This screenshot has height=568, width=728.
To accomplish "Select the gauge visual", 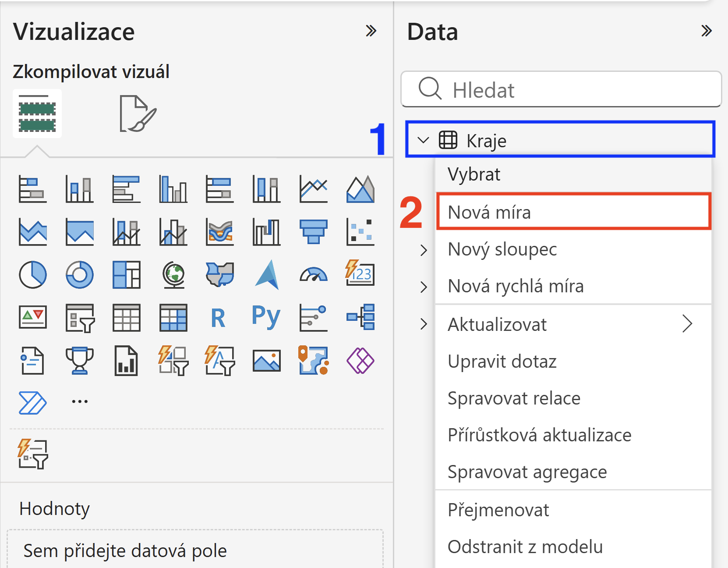I will click(x=314, y=275).
